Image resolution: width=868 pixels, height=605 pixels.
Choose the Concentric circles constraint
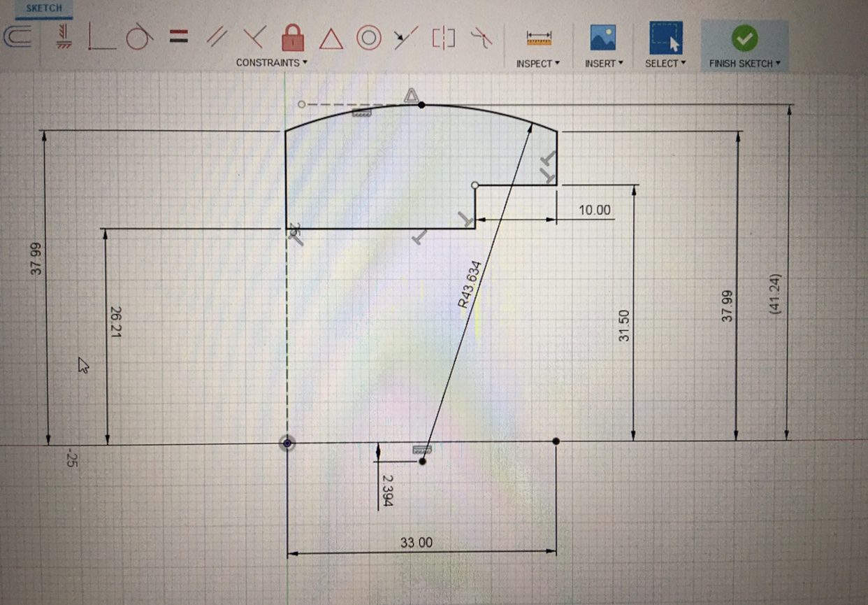pos(368,38)
